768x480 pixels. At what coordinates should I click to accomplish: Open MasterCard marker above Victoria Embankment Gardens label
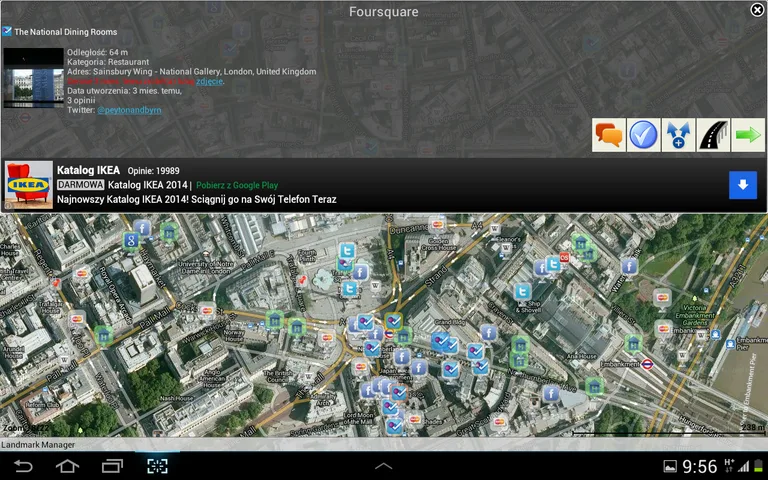662,298
